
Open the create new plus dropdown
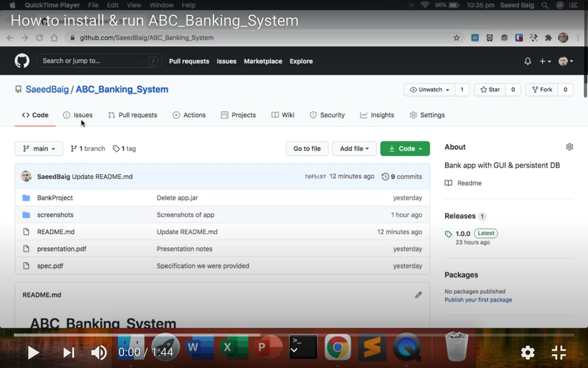coord(545,61)
